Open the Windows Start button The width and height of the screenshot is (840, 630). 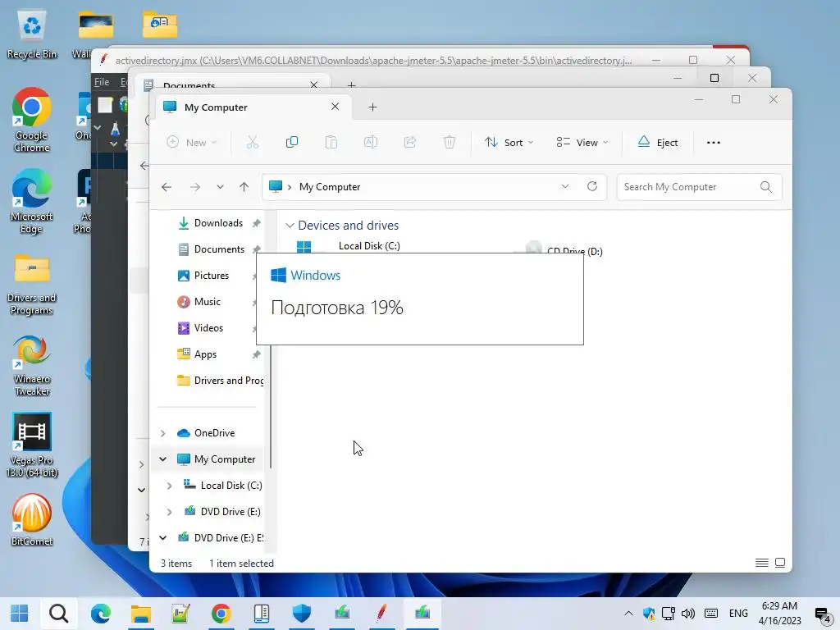coord(20,614)
